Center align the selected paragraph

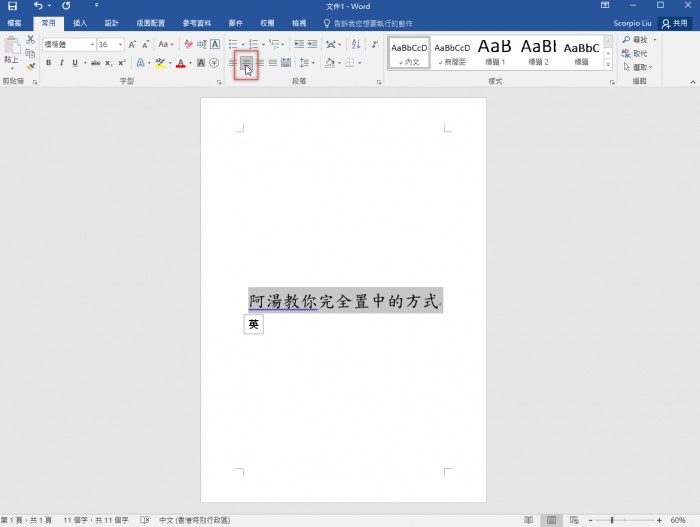point(246,63)
